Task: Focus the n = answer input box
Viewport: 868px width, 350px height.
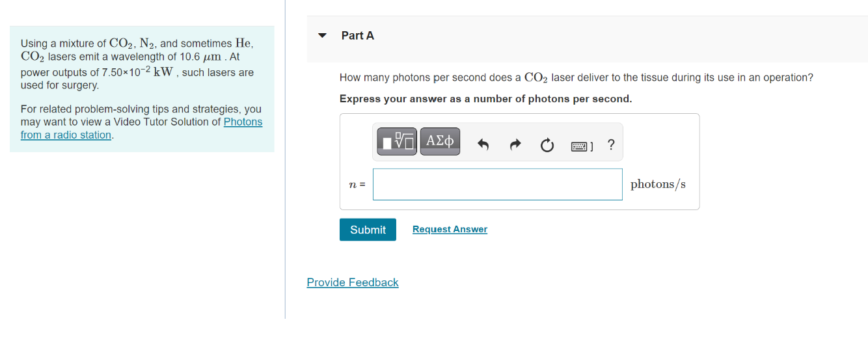Action: (x=497, y=185)
